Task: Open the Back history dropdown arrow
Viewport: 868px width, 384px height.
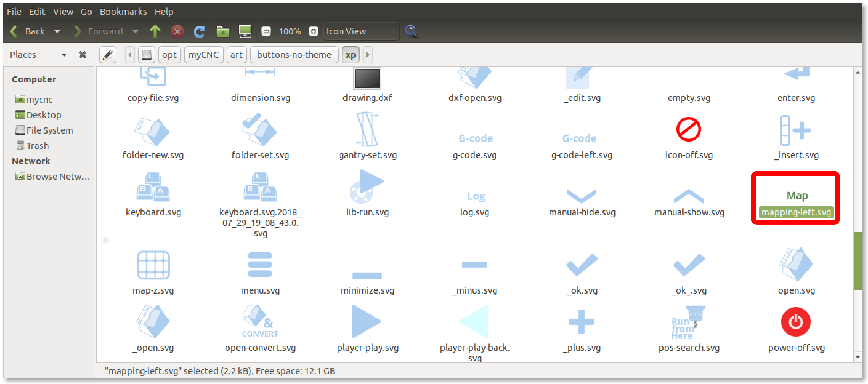Action: [x=57, y=31]
